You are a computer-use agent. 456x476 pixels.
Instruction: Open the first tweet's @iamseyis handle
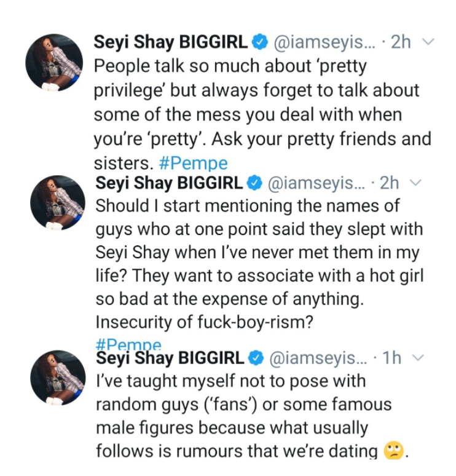pyautogui.click(x=321, y=42)
